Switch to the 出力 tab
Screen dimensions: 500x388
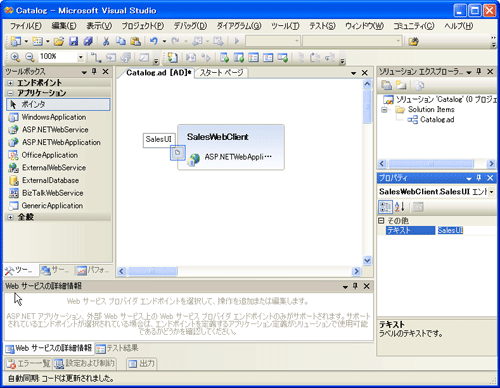[142, 363]
